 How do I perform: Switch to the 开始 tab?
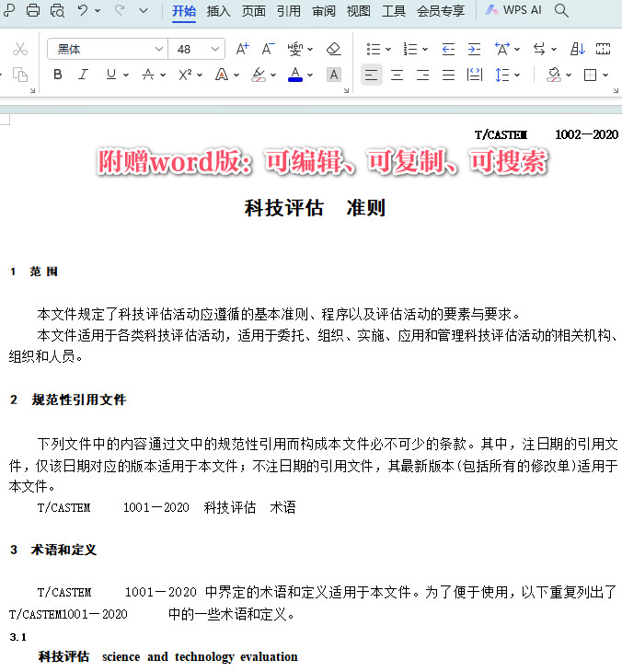(x=184, y=11)
